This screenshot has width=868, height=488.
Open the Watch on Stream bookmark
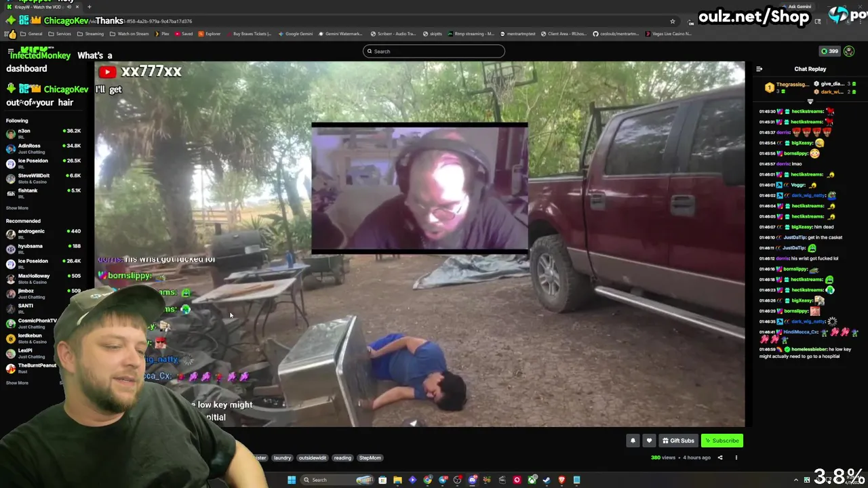point(129,34)
